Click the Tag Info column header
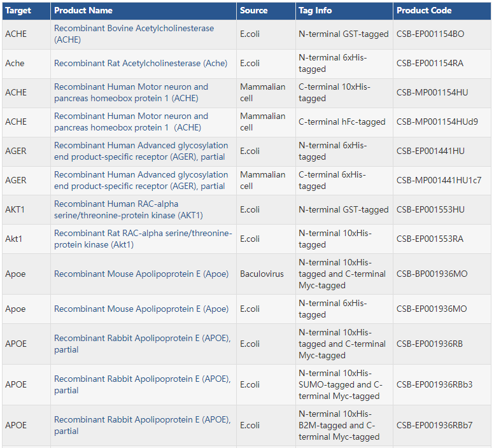The width and height of the screenshot is (494, 448). tap(315, 10)
